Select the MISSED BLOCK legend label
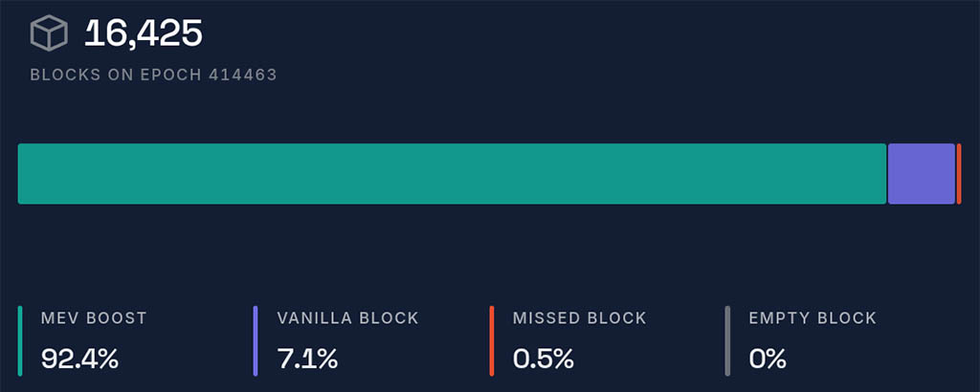Viewport: 980px width, 392px height. tap(580, 318)
